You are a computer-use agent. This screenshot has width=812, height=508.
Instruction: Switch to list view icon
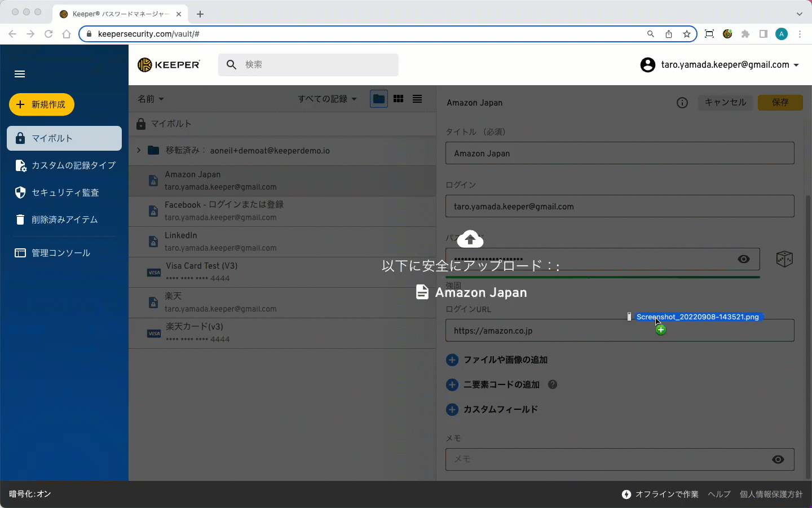417,99
